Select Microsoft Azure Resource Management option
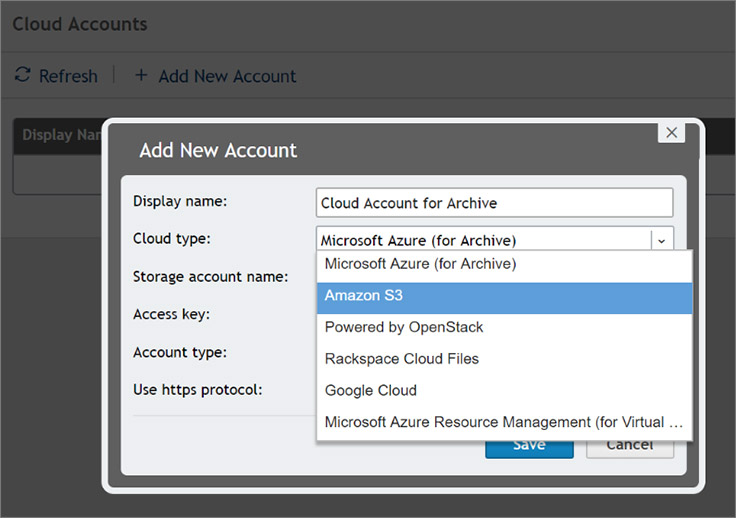The height and width of the screenshot is (518, 736). click(x=505, y=422)
